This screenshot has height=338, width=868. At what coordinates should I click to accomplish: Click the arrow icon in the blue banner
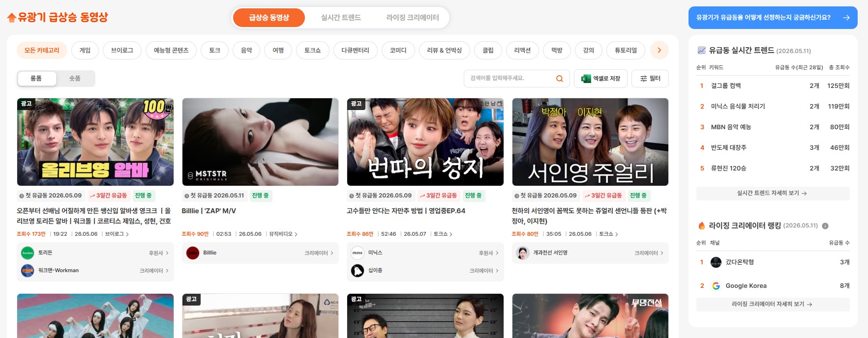pyautogui.click(x=846, y=18)
